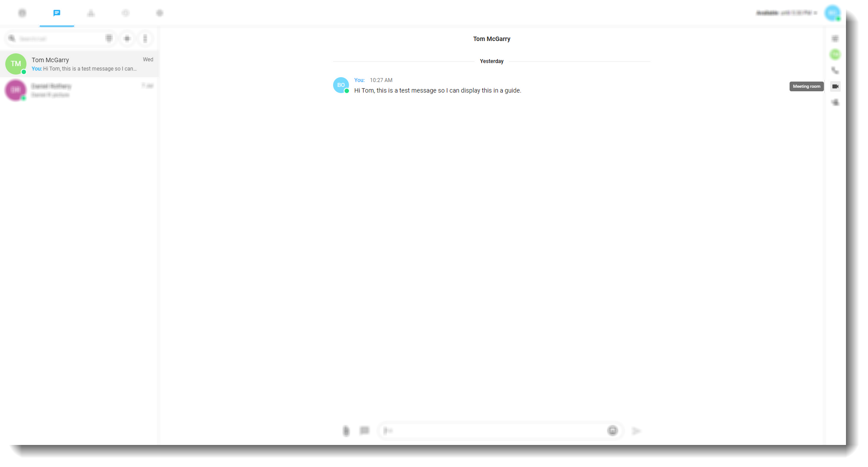This screenshot has width=868, height=467.
Task: Open the fifth blurred top navigation tab
Action: [x=160, y=13]
